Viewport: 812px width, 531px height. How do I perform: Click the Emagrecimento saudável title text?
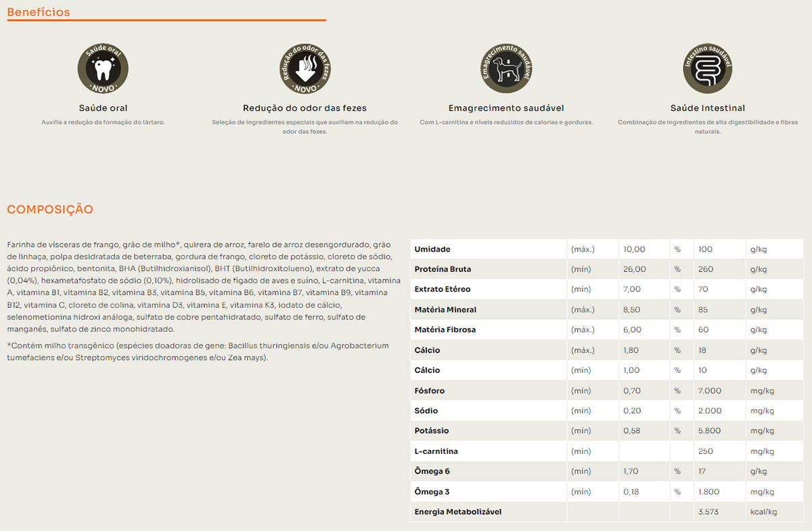[506, 108]
